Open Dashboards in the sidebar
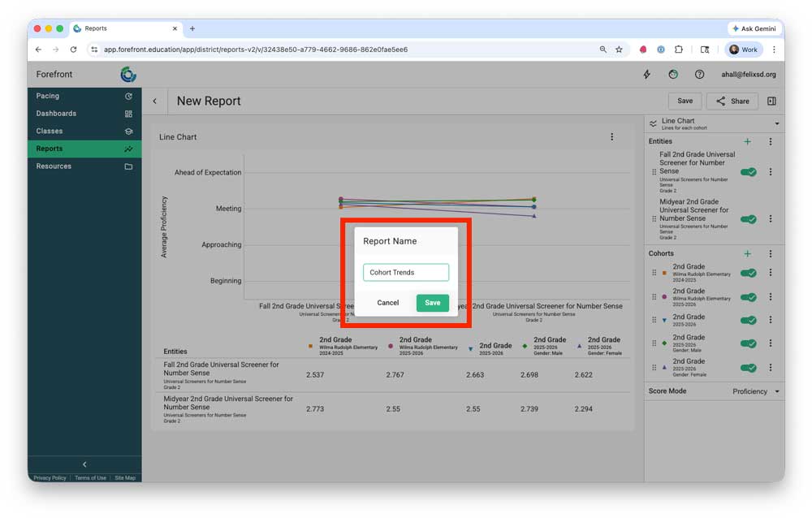This screenshot has width=812, height=518. coord(56,114)
